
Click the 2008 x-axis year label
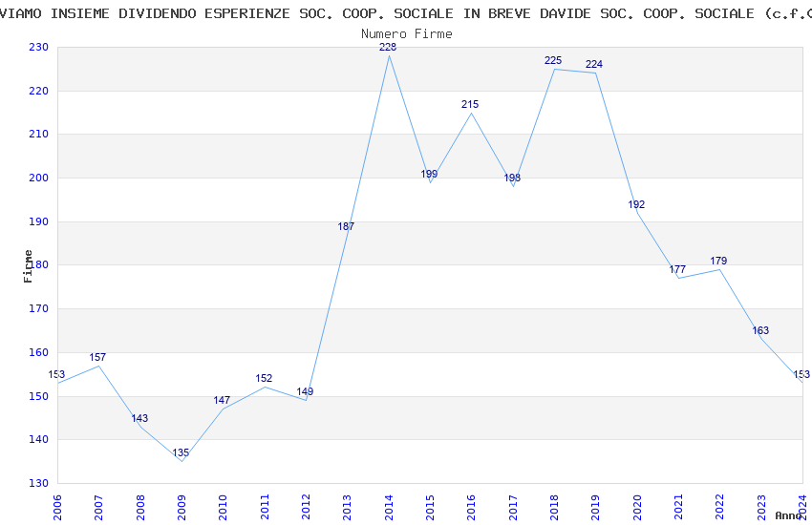click(139, 507)
